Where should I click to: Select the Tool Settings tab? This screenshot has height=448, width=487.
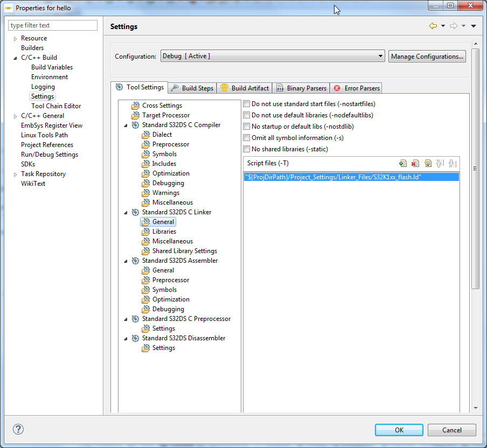pyautogui.click(x=140, y=87)
